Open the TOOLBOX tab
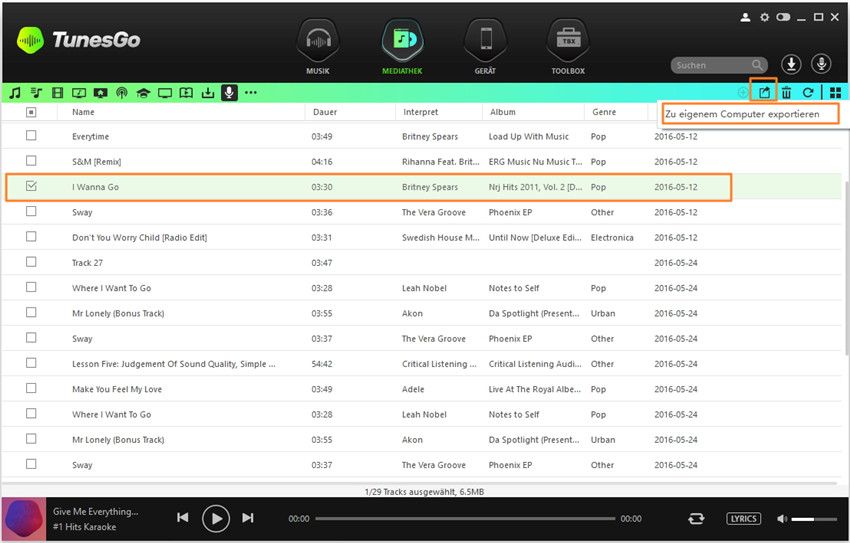This screenshot has height=543, width=850. pyautogui.click(x=568, y=47)
